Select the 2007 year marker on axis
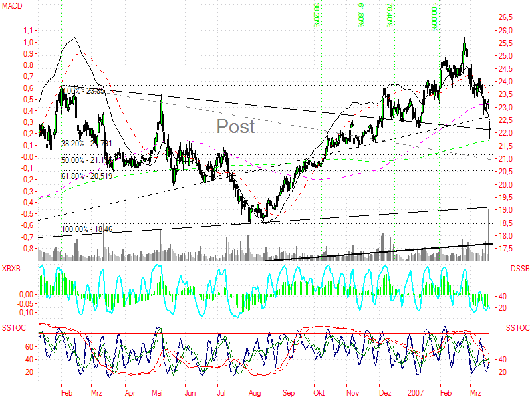The width and height of the screenshot is (532, 399). click(x=416, y=393)
